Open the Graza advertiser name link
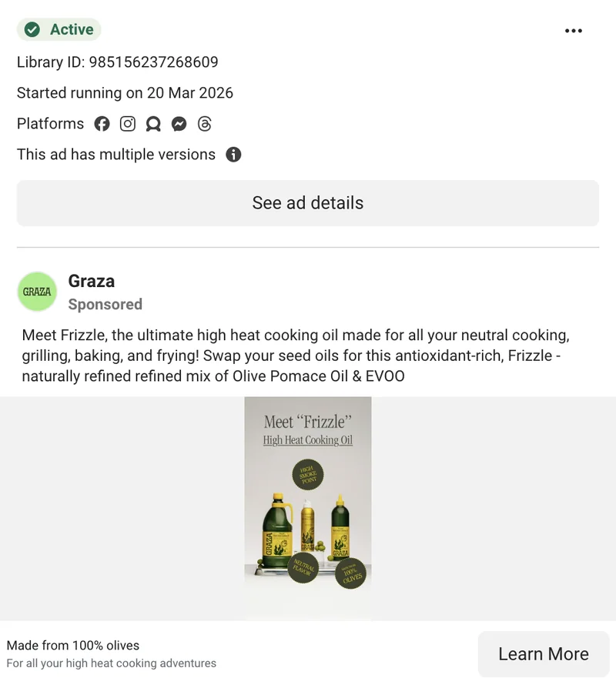The height and width of the screenshot is (678, 616). pos(91,282)
